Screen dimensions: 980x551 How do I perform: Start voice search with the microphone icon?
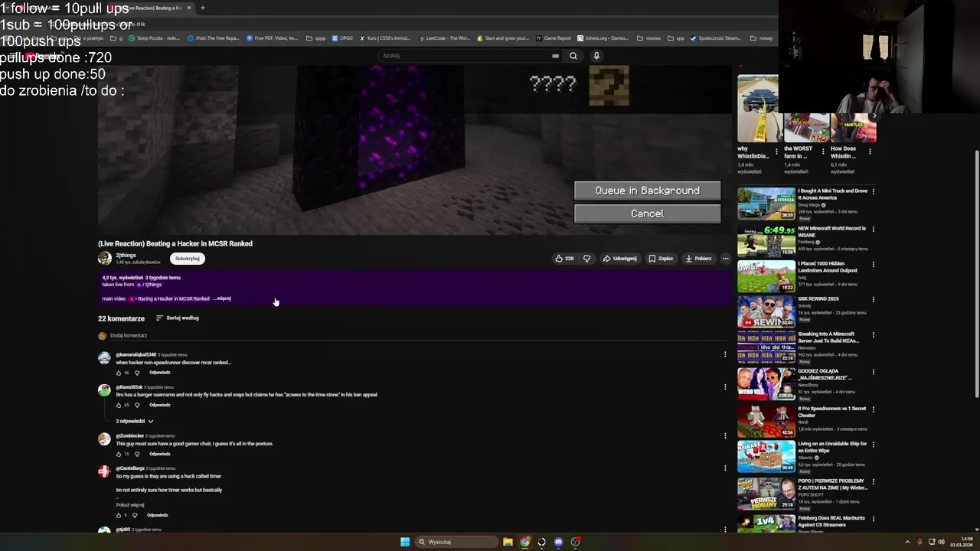(x=596, y=56)
